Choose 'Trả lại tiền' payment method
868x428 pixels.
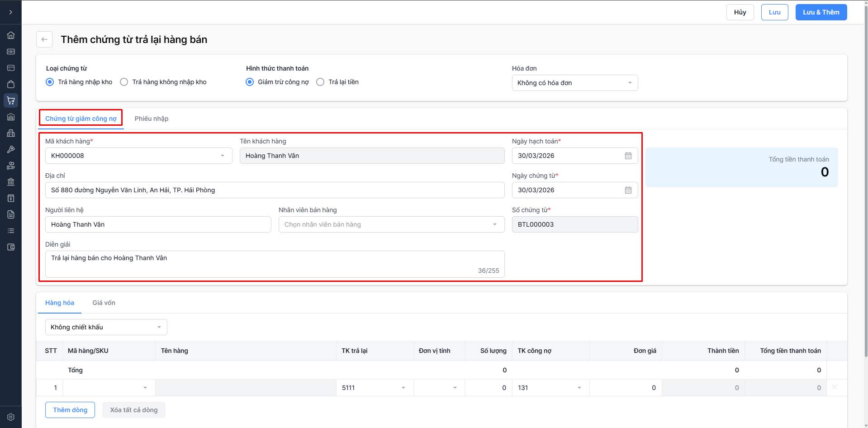pos(320,82)
